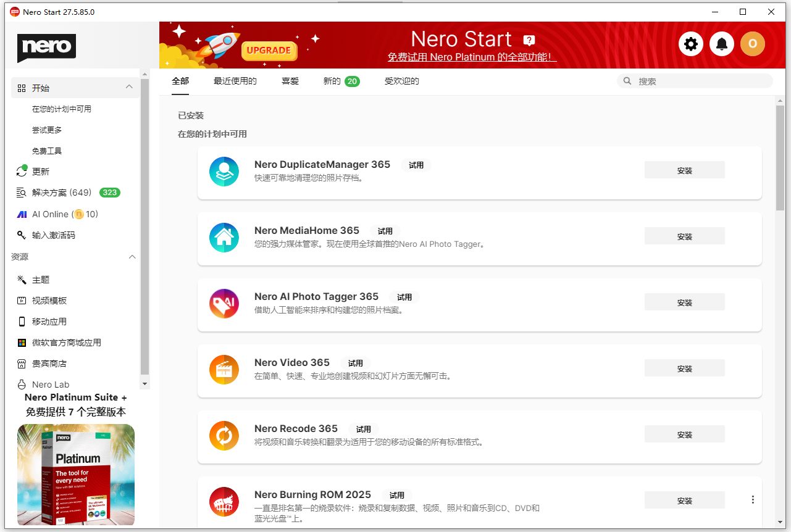
Task: Switch to the 最近使用的 tab
Action: tap(235, 81)
